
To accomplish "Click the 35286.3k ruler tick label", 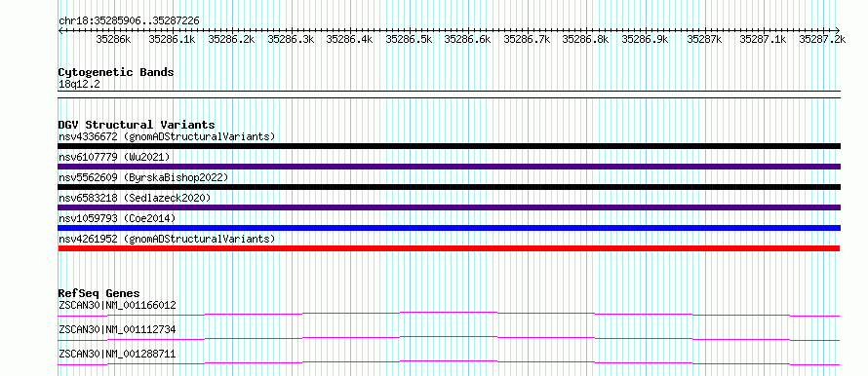I will pyautogui.click(x=291, y=39).
